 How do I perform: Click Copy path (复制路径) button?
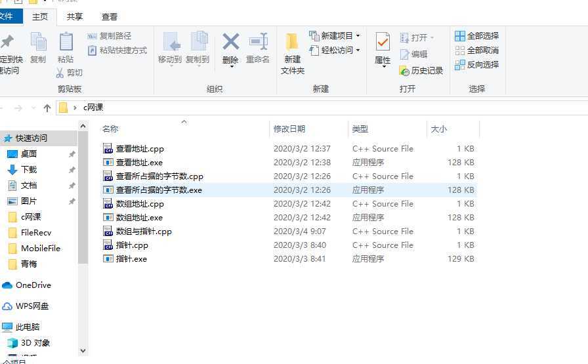pos(109,36)
